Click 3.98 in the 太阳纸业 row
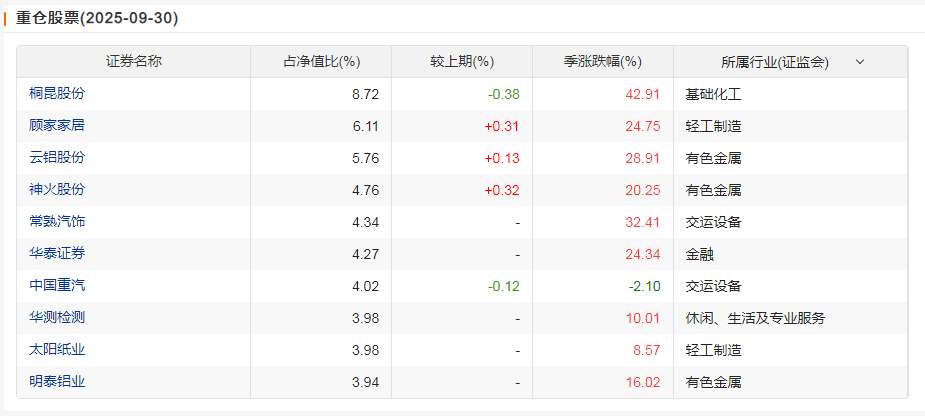The image size is (925, 416). coord(366,350)
